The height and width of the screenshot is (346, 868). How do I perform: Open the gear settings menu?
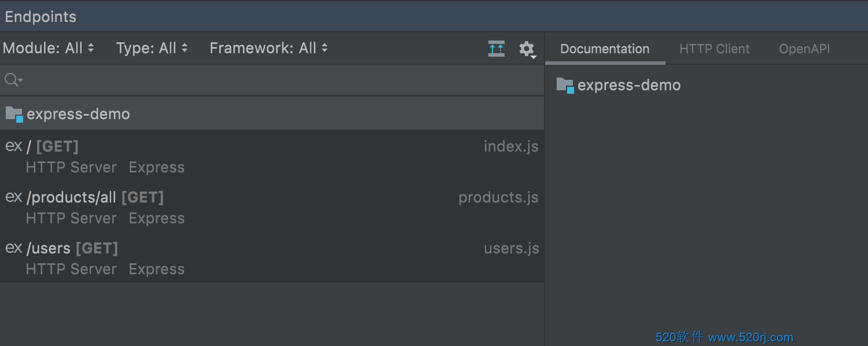click(x=527, y=49)
